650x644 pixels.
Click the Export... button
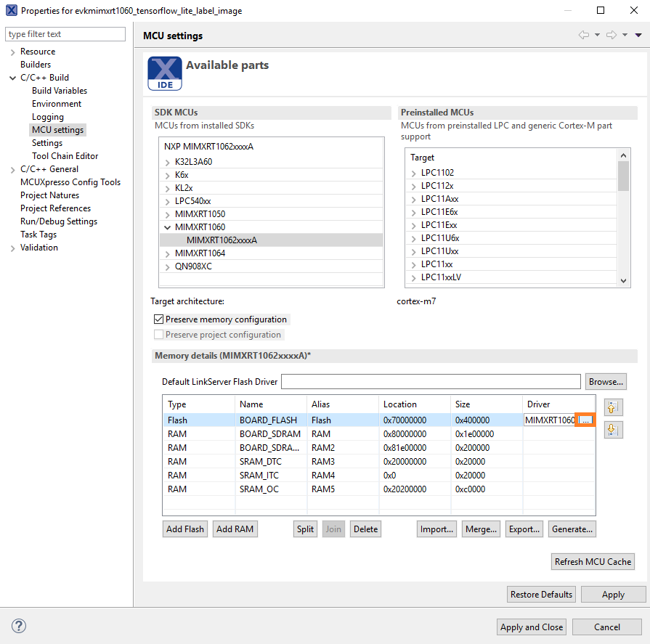coord(524,529)
